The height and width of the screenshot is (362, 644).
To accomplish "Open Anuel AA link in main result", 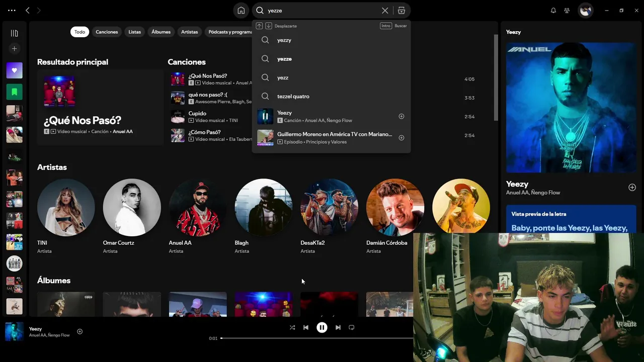I will (123, 131).
